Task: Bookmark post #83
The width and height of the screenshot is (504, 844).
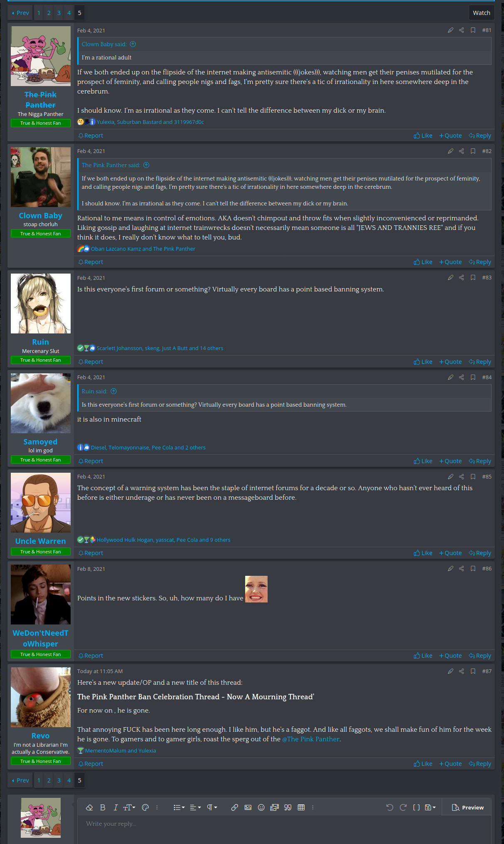Action: 473,278
